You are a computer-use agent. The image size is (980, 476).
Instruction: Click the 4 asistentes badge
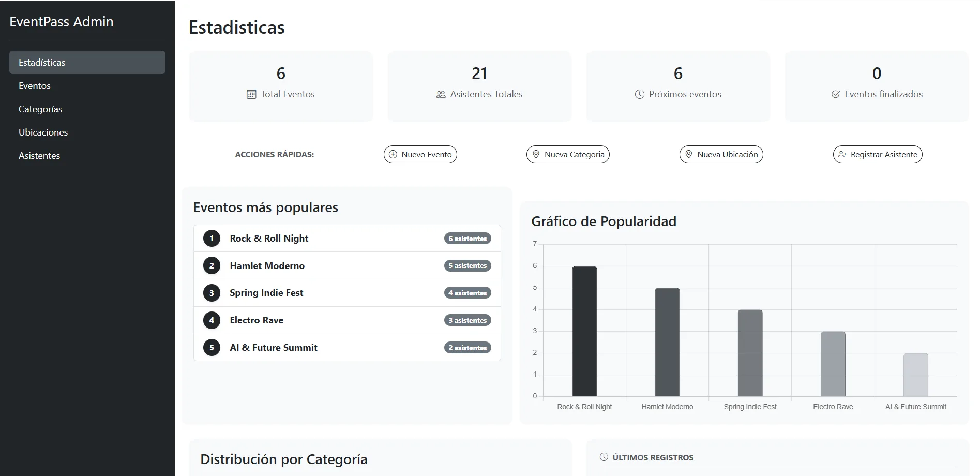pyautogui.click(x=468, y=293)
